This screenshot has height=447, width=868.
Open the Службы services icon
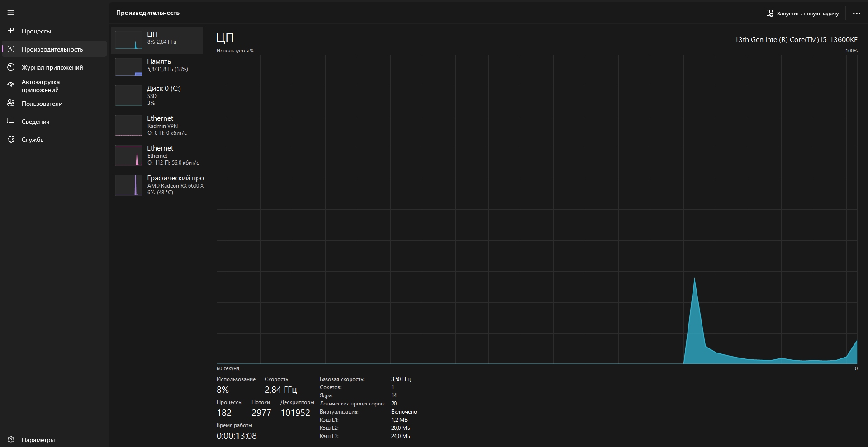[x=11, y=140]
